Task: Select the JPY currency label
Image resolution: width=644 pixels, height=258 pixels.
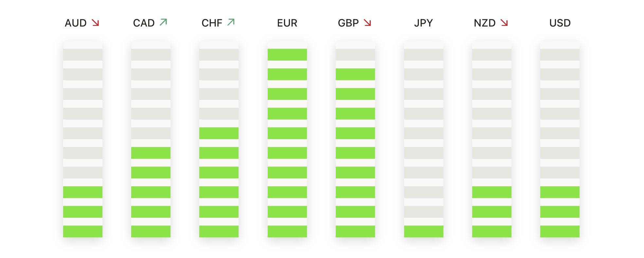Action: [423, 23]
